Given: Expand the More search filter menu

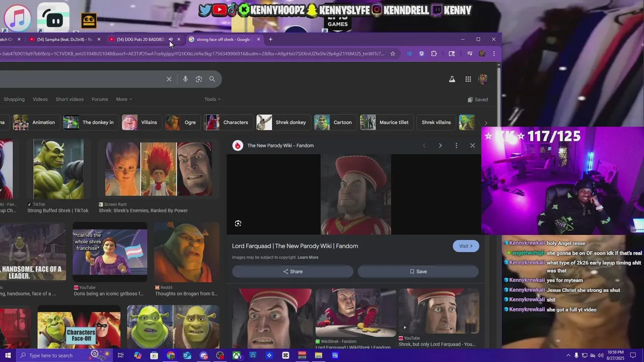Looking at the screenshot, I should click(124, 99).
